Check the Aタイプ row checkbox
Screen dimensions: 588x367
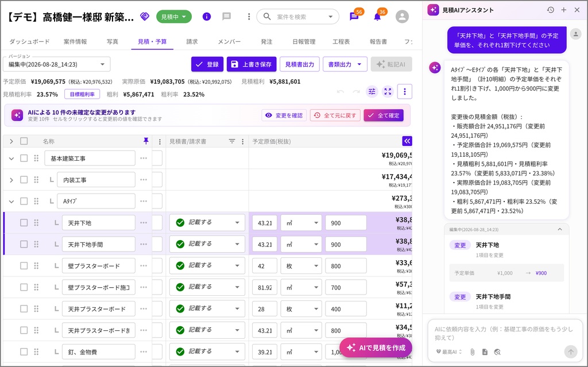pyautogui.click(x=24, y=201)
